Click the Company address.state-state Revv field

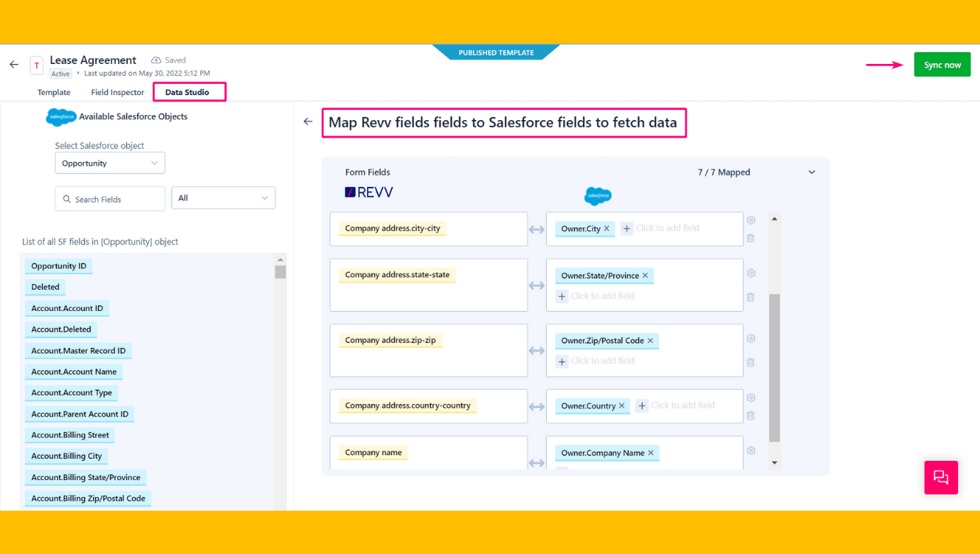click(397, 275)
